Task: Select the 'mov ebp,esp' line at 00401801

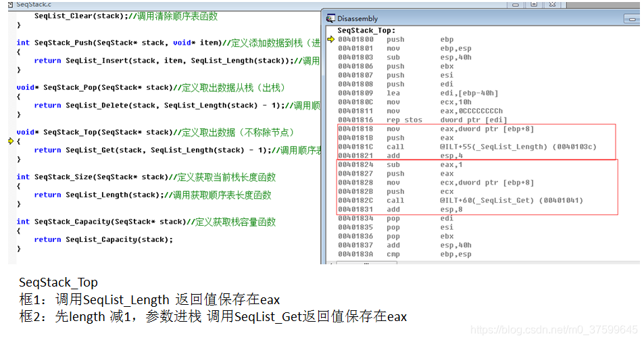Action: click(x=405, y=49)
